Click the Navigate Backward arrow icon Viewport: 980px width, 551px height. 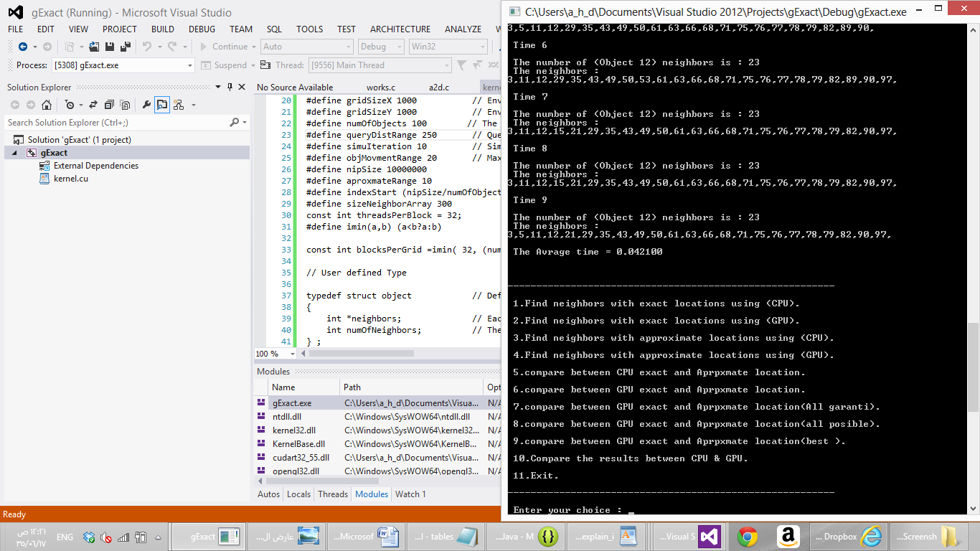click(23, 47)
